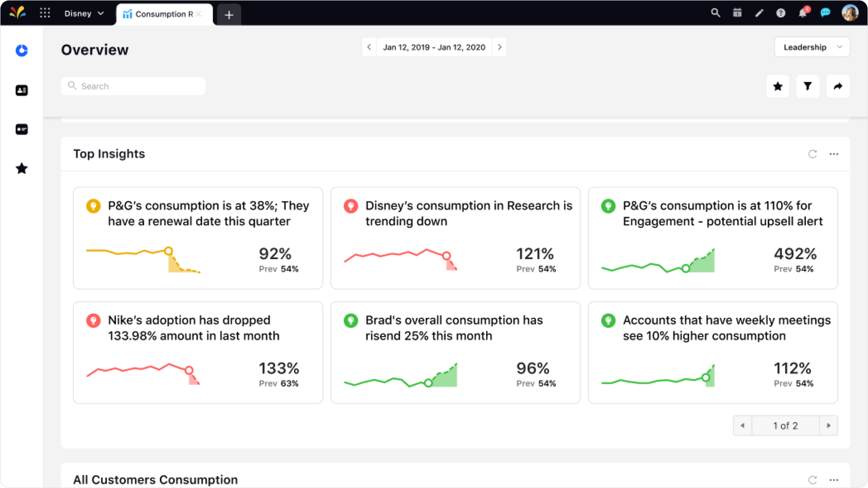Image resolution: width=868 pixels, height=488 pixels.
Task: Close the Consumption R tab
Action: click(x=199, y=14)
